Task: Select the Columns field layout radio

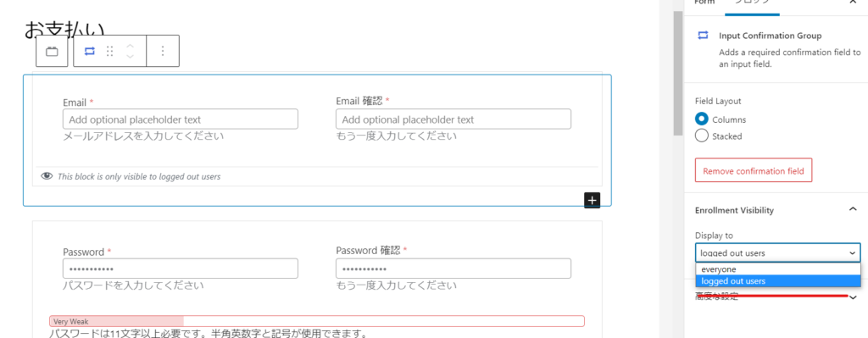Action: (701, 119)
